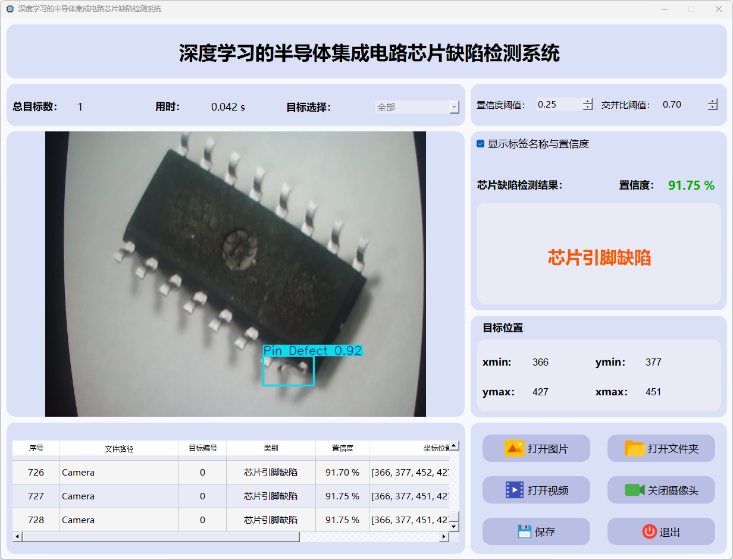Click the app chip icon in title bar

coord(10,9)
